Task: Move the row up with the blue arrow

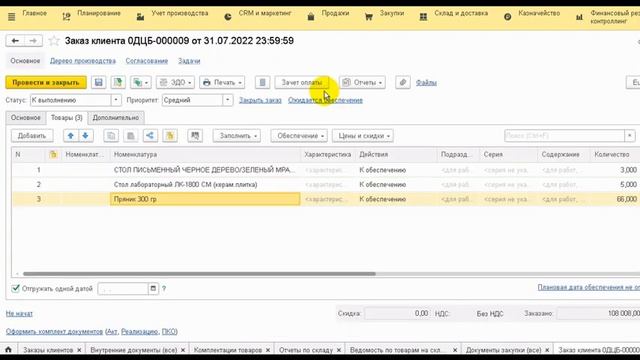Action: pos(71,136)
